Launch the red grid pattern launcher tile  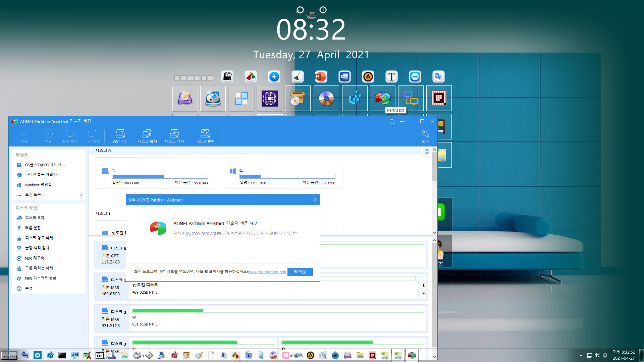439,98
